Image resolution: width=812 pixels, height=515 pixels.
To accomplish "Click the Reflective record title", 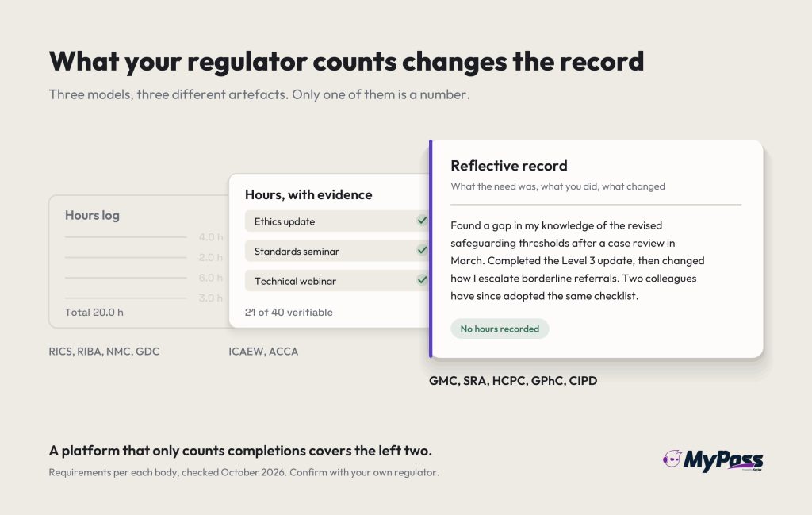I will (509, 166).
